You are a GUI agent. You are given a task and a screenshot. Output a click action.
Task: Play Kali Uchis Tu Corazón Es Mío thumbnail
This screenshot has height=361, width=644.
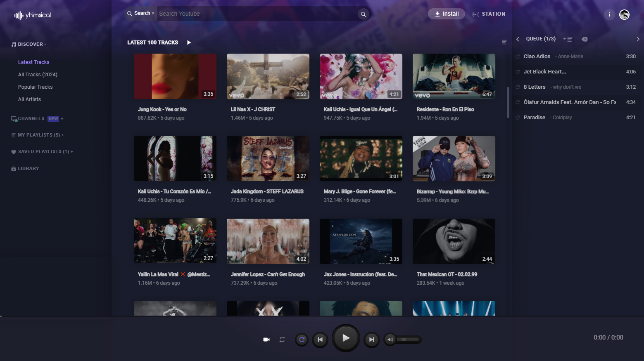click(x=175, y=158)
